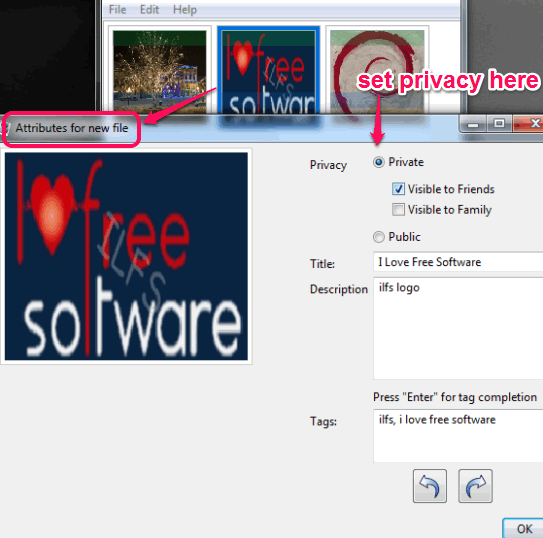Viewport: 543px width, 538px height.
Task: Click the OK button
Action: coord(524,528)
